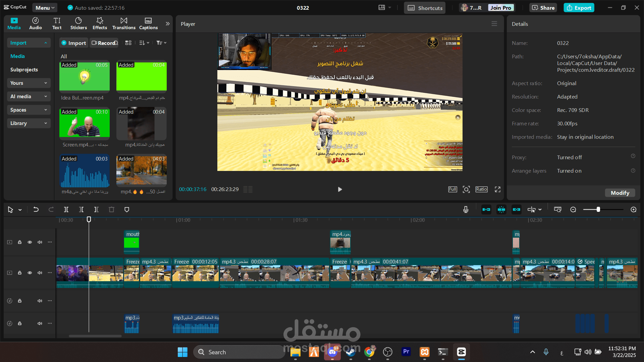The image size is (644, 362).
Task: Play the video in the Player
Action: pyautogui.click(x=340, y=189)
